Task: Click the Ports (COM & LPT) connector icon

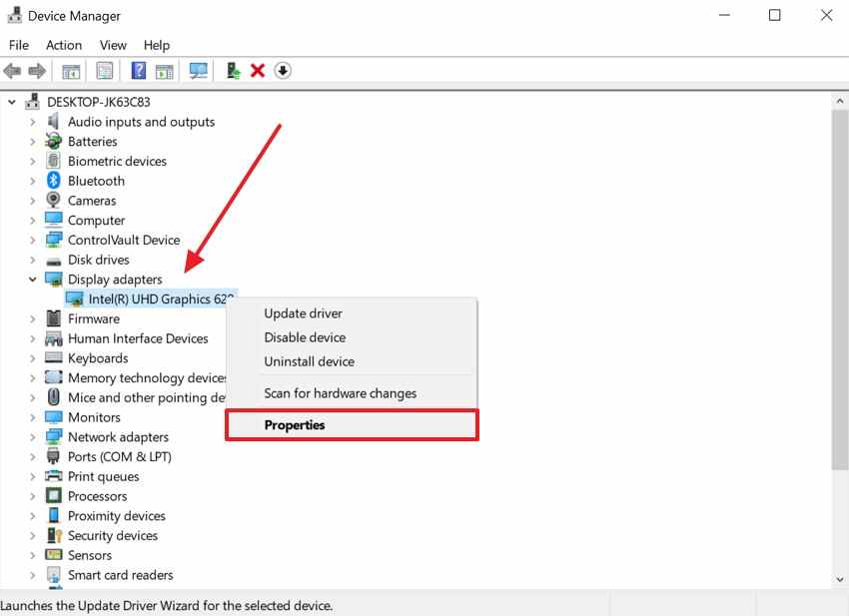Action: [x=53, y=456]
